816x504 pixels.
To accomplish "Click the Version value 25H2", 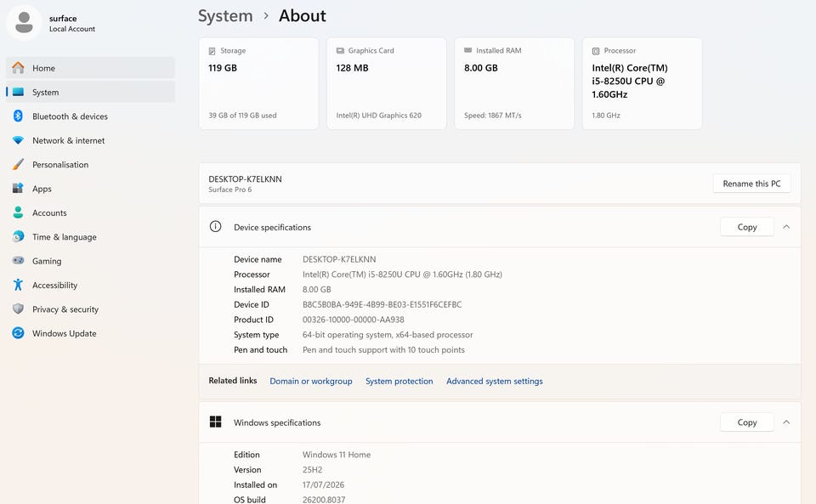I will [x=312, y=470].
